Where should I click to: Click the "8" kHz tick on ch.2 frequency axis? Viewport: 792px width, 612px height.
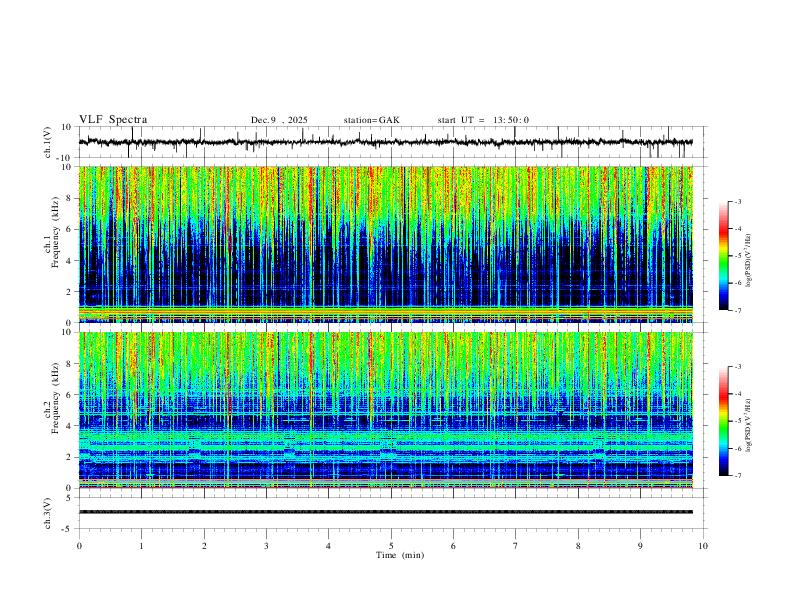tap(70, 364)
